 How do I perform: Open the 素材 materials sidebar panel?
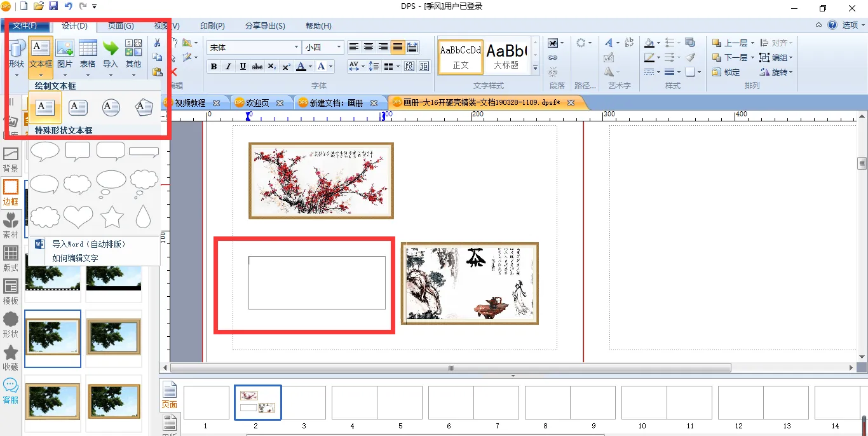point(11,226)
